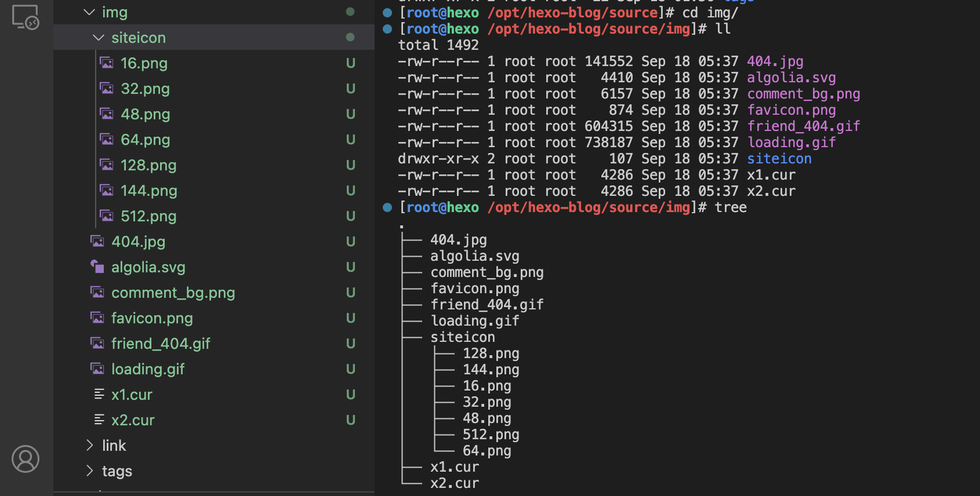
Task: Collapse the img folder chevron
Action: 89,12
